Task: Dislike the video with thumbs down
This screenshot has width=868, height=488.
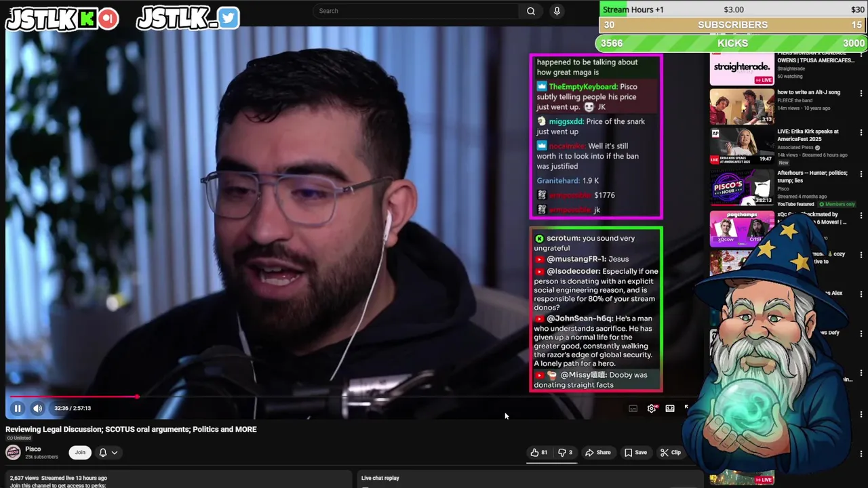Action: [565, 452]
